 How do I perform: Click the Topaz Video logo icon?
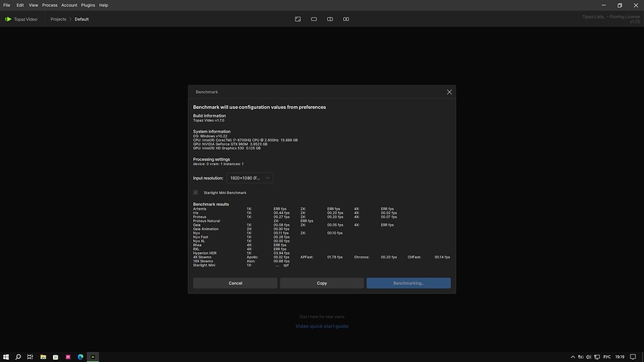click(8, 19)
